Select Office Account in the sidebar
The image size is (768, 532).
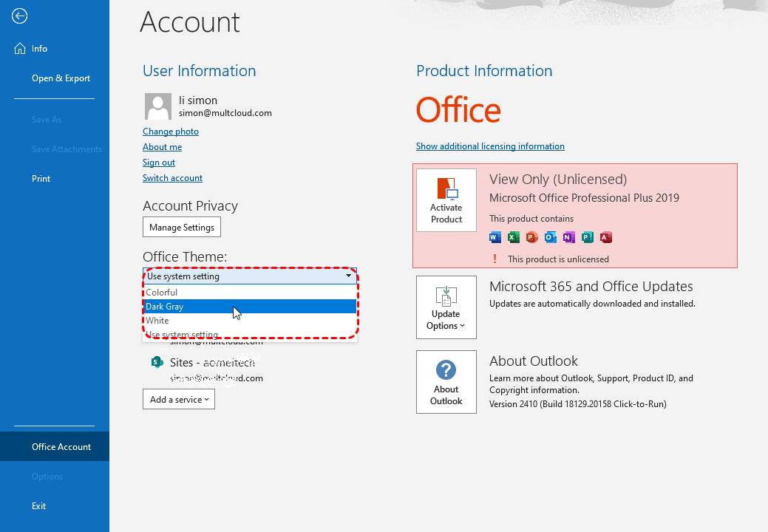pyautogui.click(x=55, y=446)
